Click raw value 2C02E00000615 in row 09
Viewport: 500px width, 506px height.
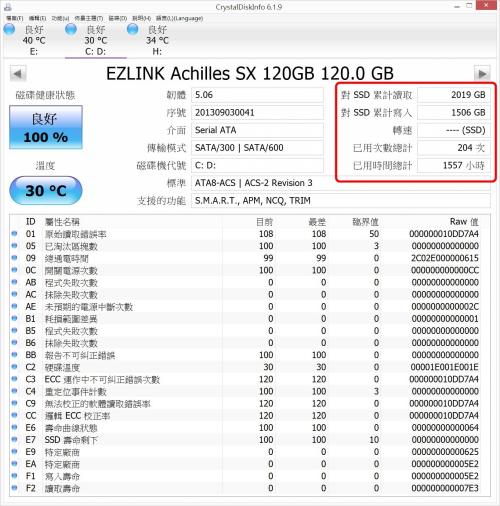coord(445,258)
